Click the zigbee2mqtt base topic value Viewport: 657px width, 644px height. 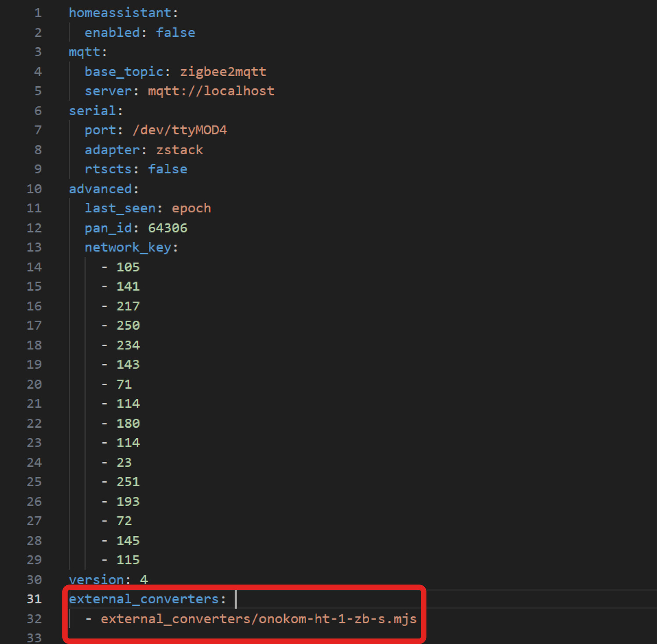[x=223, y=71]
